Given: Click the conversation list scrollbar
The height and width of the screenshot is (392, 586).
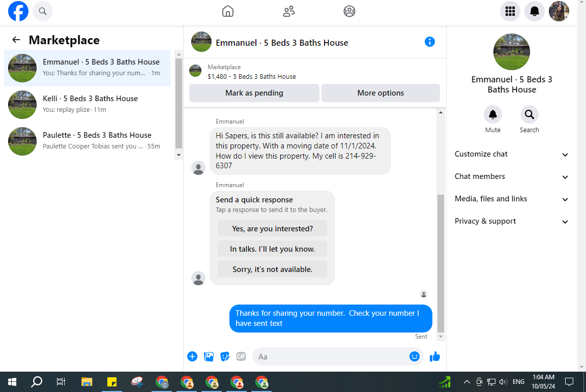Looking at the screenshot, I should (x=179, y=103).
